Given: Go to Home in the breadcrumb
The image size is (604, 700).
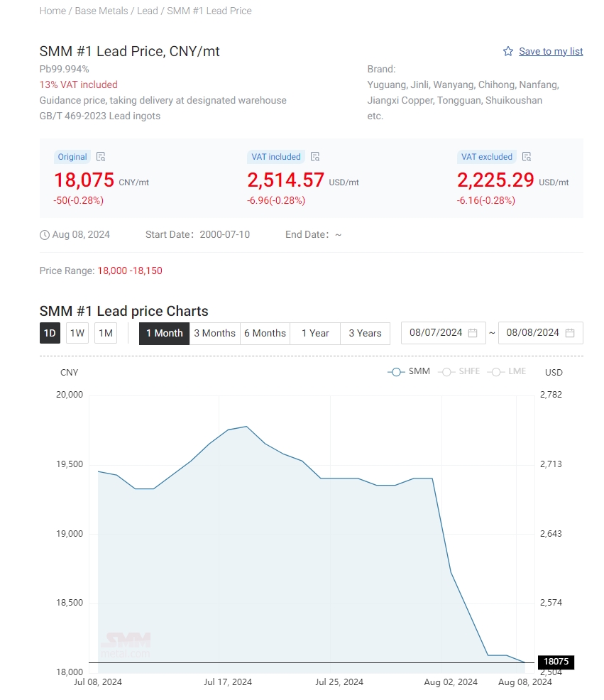Looking at the screenshot, I should click(x=53, y=11).
